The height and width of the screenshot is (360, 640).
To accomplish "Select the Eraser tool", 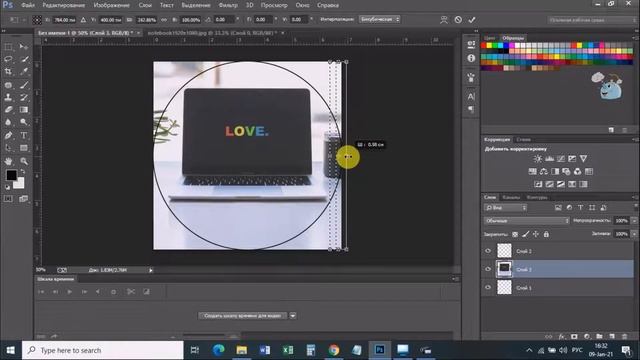I will point(8,109).
